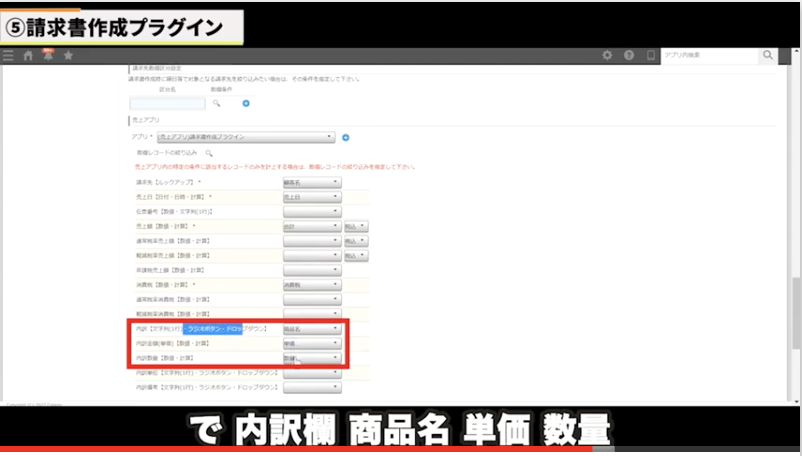Open the 内訳金額(単価) dropdown showing 単価
Viewport: 802px width, 456px height.
(312, 343)
